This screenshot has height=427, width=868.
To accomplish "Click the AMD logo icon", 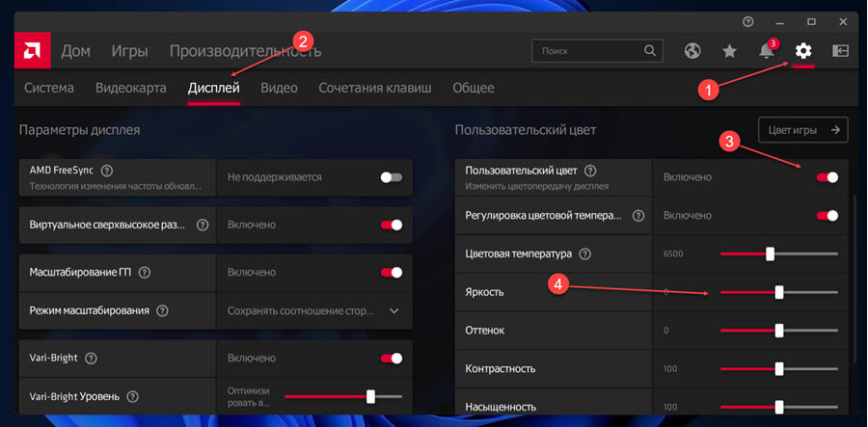I will coord(32,51).
